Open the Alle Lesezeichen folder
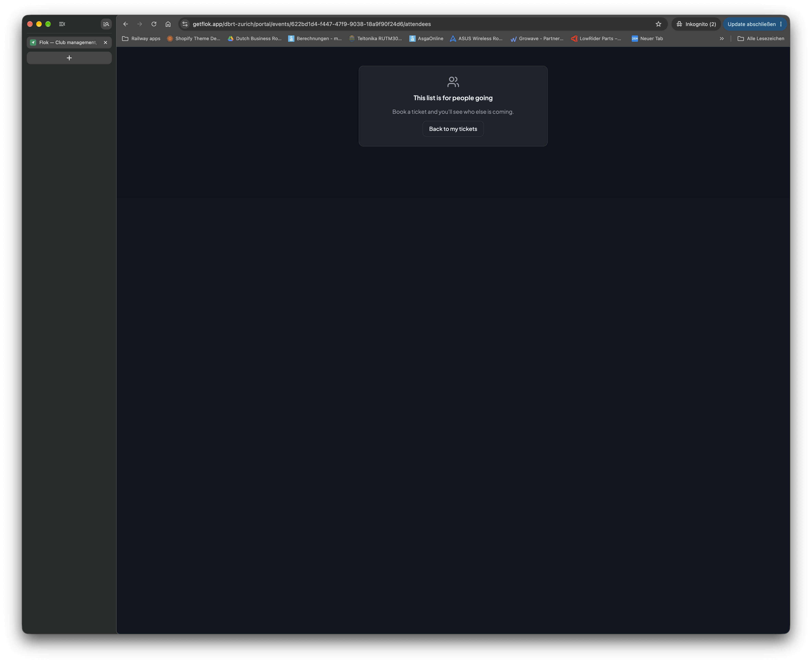Image resolution: width=812 pixels, height=663 pixels. [x=760, y=39]
